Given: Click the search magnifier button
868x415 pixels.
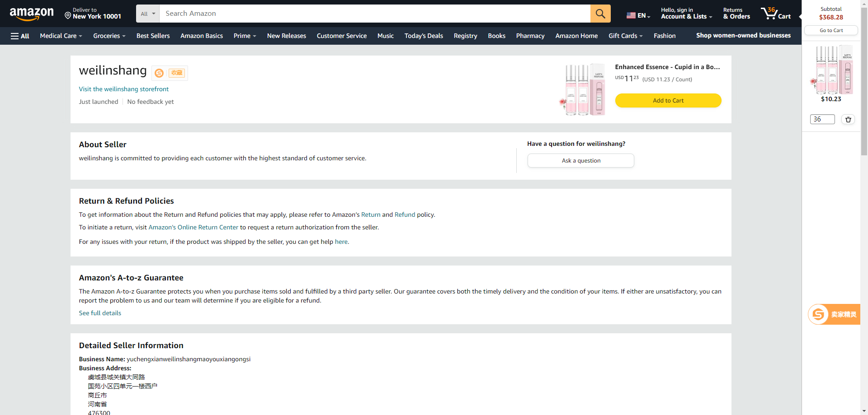Looking at the screenshot, I should pyautogui.click(x=600, y=14).
